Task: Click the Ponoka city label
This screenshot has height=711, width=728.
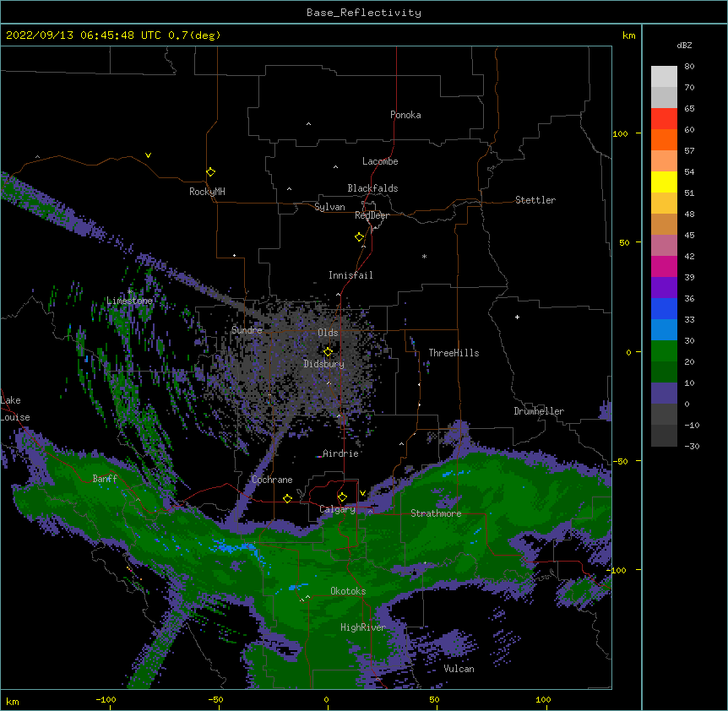Action: (x=405, y=115)
